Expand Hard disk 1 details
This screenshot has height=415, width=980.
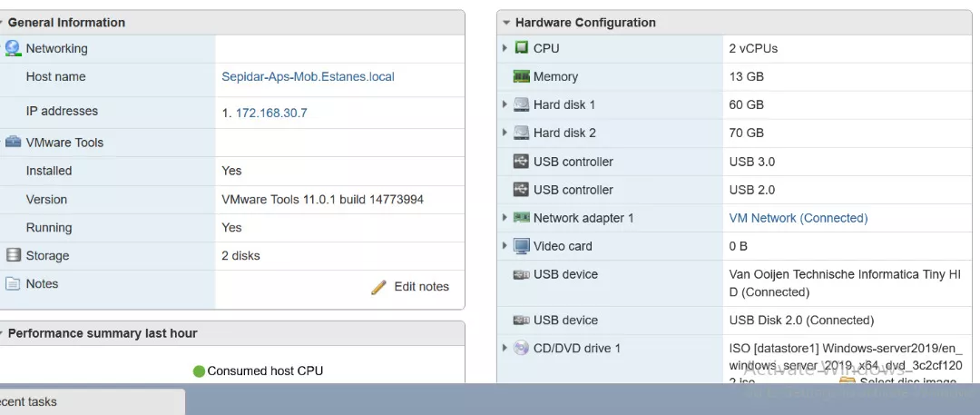pyautogui.click(x=505, y=104)
